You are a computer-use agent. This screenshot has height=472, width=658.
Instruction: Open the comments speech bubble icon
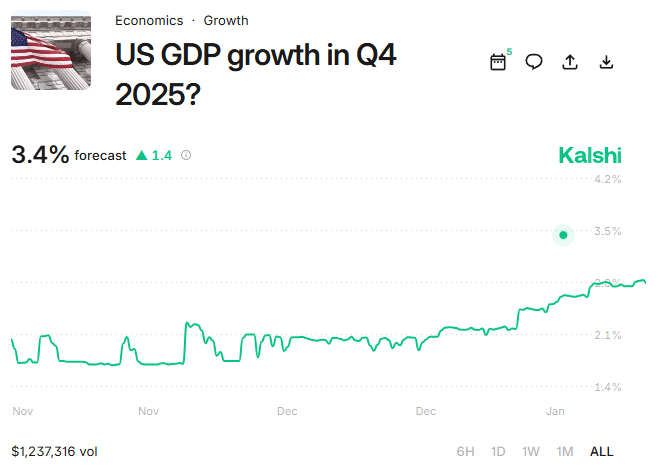[x=534, y=62]
